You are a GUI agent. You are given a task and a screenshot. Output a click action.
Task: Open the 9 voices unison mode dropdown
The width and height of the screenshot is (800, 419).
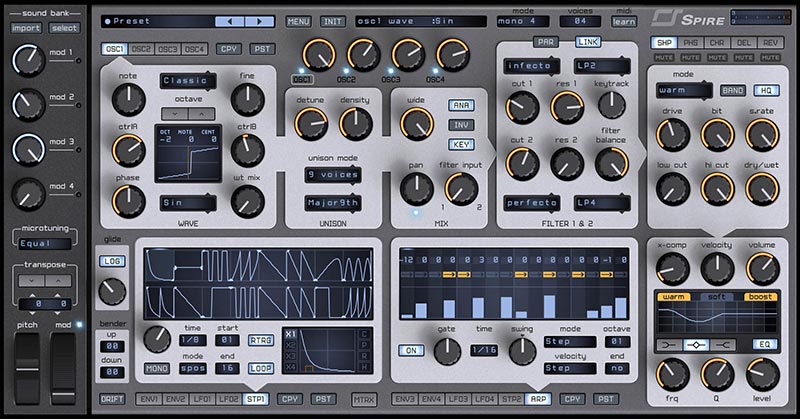[x=334, y=174]
